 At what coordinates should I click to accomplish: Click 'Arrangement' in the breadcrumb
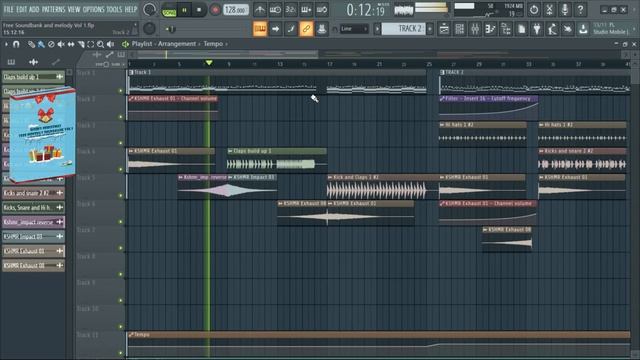(177, 44)
